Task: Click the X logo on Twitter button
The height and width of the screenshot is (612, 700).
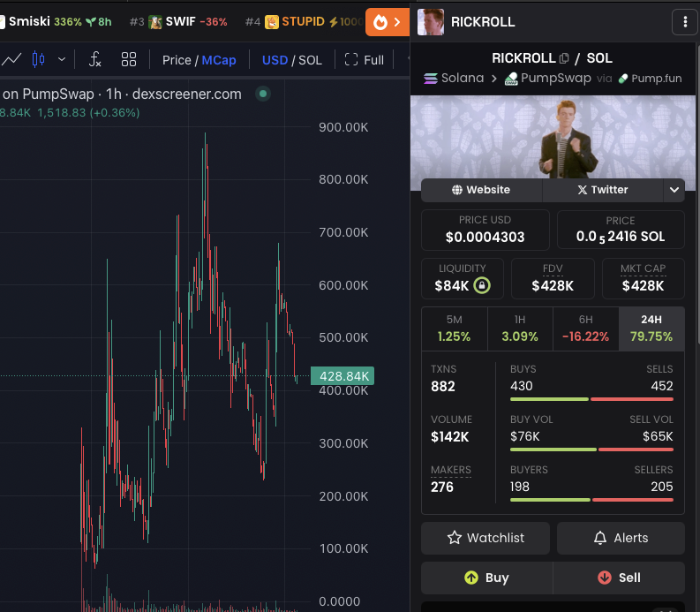Action: click(x=582, y=190)
